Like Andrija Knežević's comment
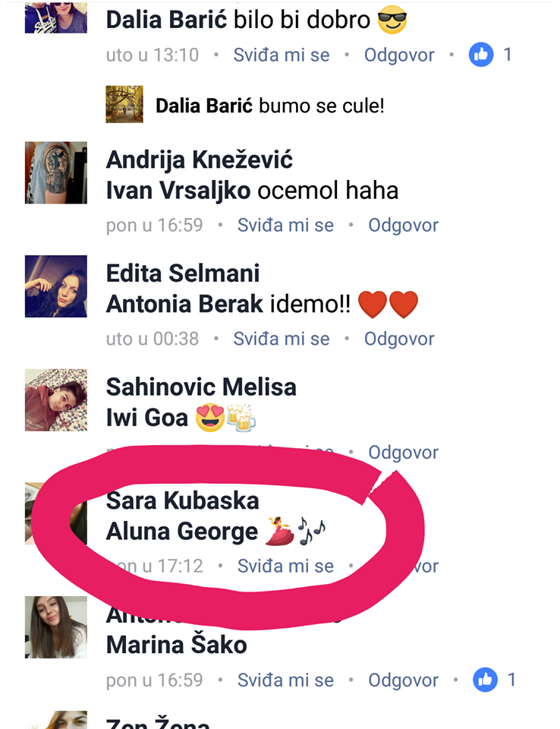560x729 pixels. point(285,225)
